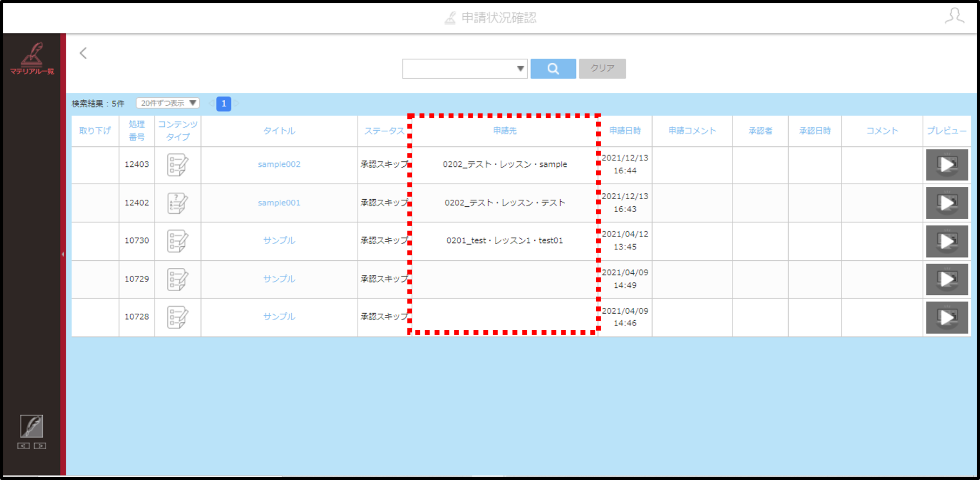
Task: Click content type icon for row 12402
Action: coord(177,203)
